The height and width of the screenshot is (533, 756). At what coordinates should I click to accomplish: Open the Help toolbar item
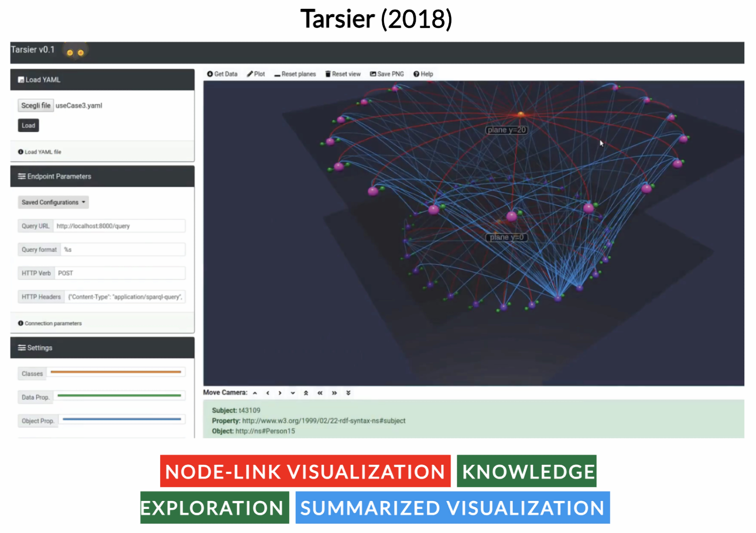click(423, 74)
